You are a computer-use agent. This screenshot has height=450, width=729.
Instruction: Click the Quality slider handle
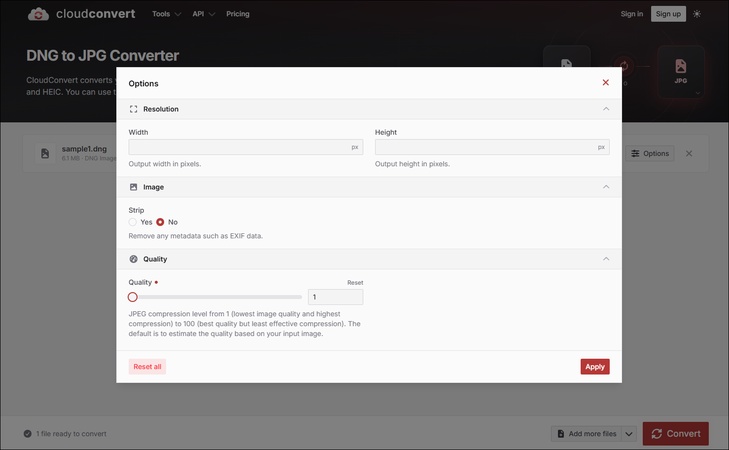(x=133, y=297)
